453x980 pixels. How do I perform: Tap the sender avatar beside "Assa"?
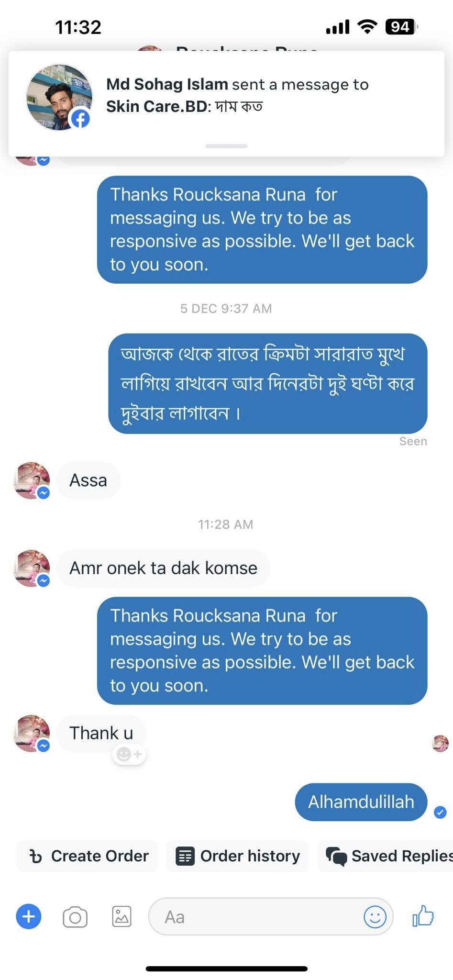[32, 480]
